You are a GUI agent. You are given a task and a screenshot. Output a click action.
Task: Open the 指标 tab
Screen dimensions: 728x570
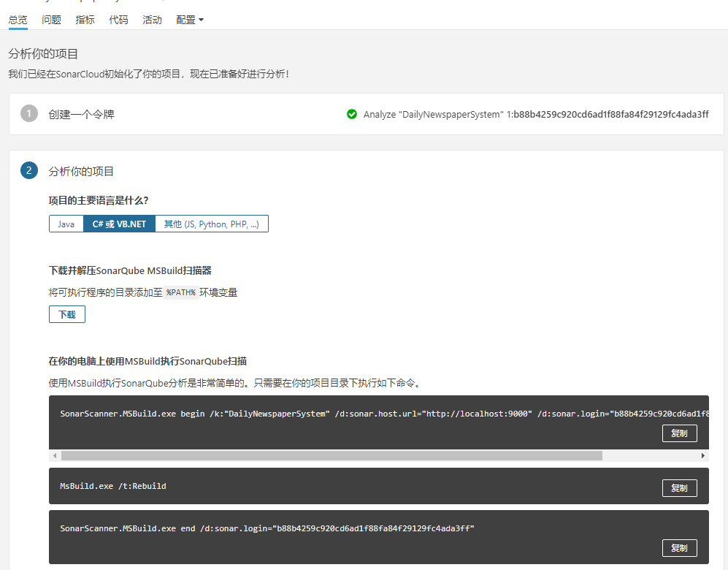[85, 20]
